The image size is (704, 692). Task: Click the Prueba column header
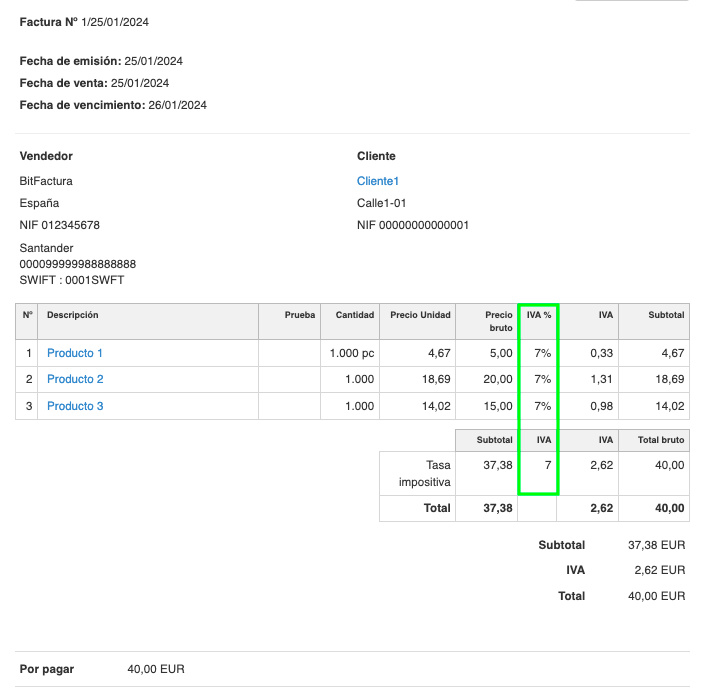pos(300,315)
